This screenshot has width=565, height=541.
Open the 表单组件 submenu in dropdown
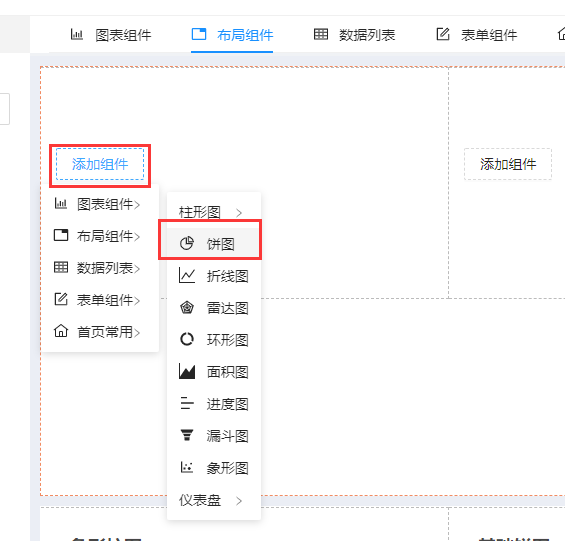(97, 300)
